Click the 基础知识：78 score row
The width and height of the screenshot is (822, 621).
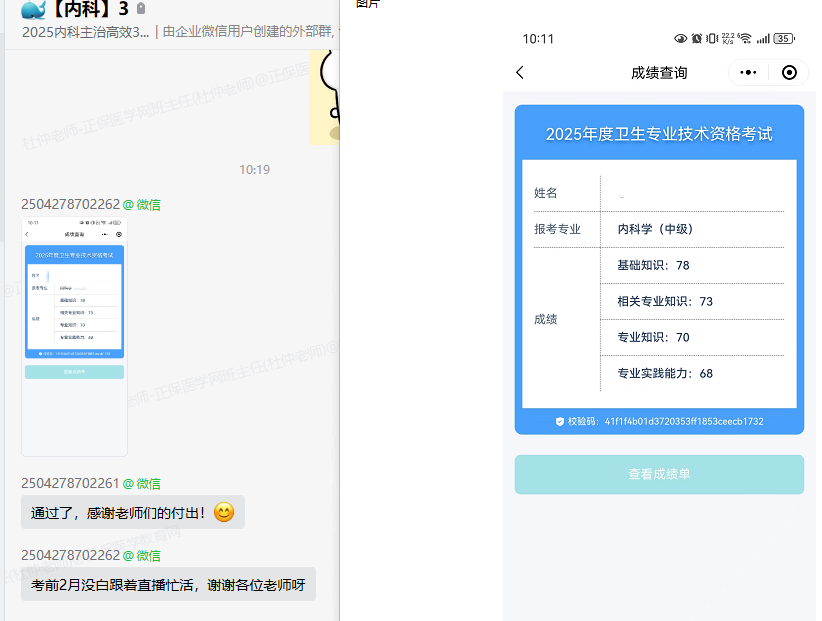(x=653, y=265)
